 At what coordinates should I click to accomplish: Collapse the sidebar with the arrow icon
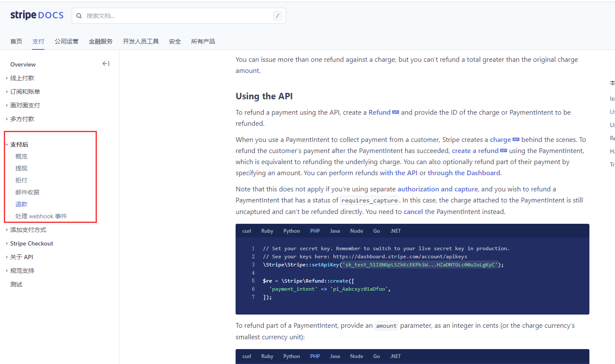tap(106, 64)
